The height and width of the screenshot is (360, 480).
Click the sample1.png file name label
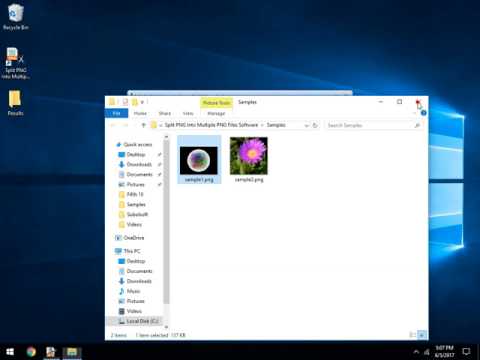click(199, 180)
